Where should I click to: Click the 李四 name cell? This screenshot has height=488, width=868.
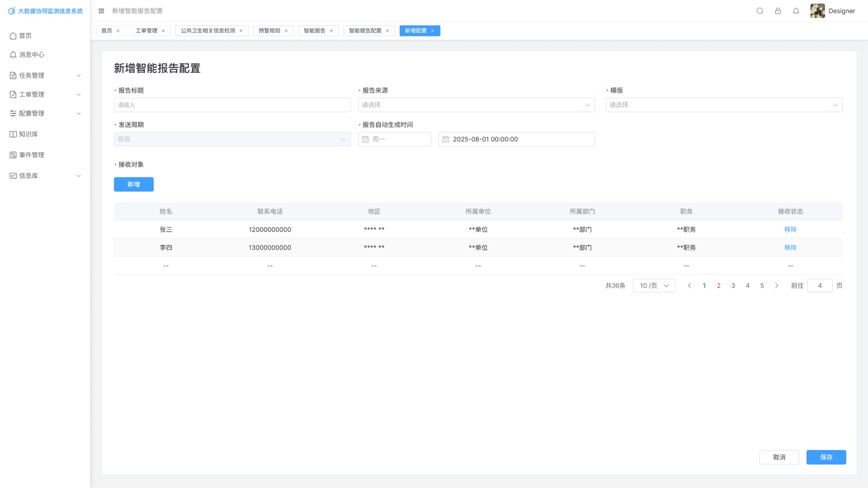[165, 247]
